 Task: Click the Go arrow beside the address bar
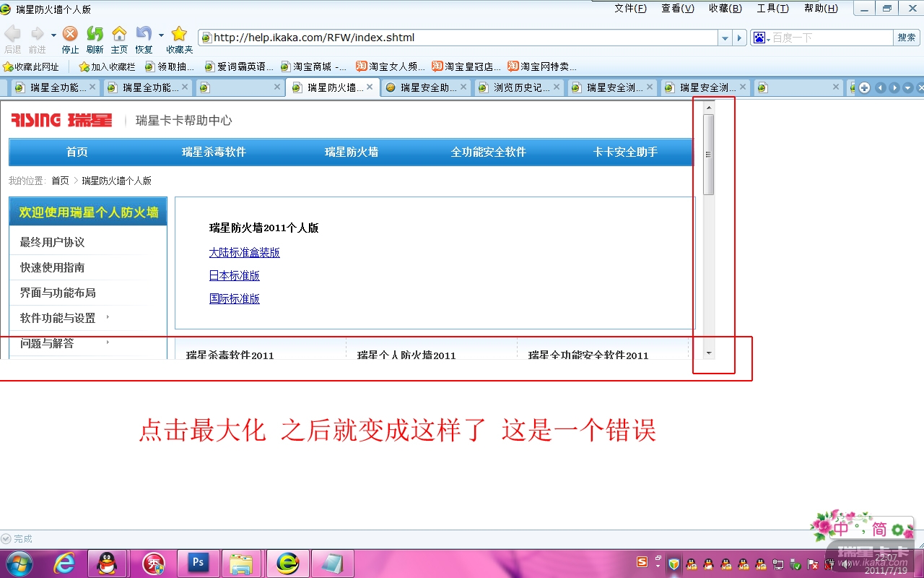(x=739, y=38)
